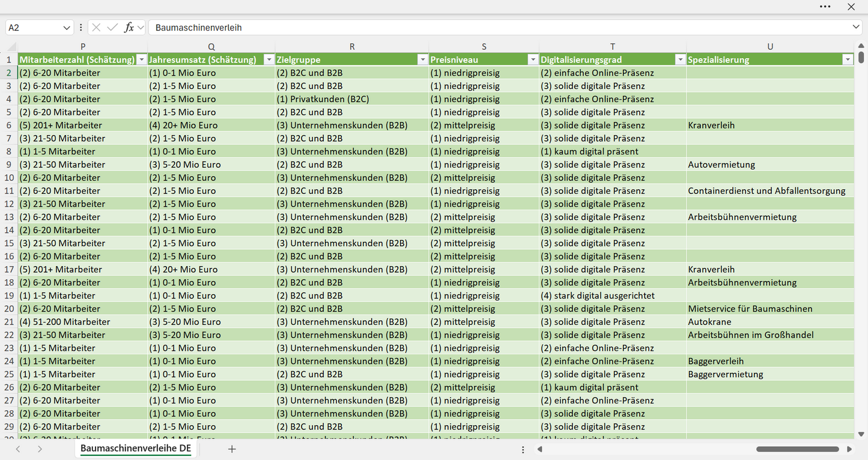
Task: Select the Containerdienst und Abfallentsorgung cell
Action: click(770, 190)
